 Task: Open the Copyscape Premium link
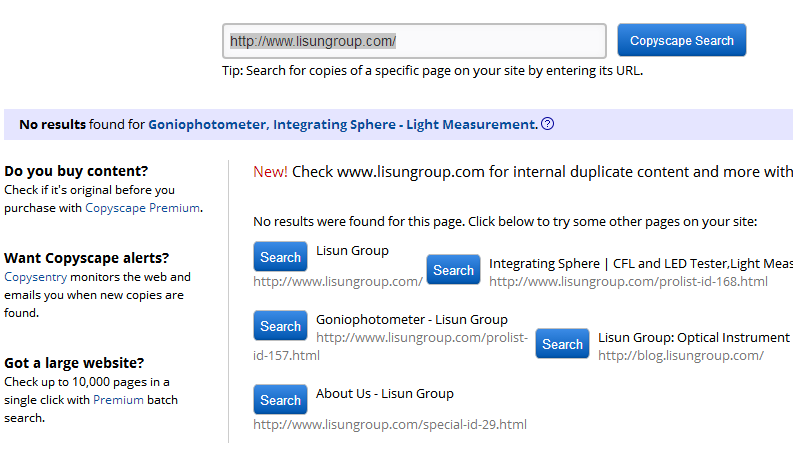142,208
